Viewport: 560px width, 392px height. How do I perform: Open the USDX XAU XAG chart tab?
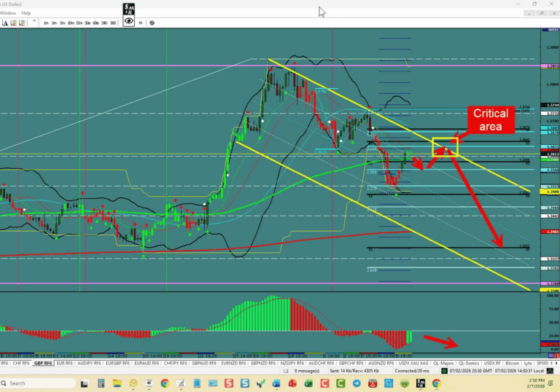coord(413,363)
